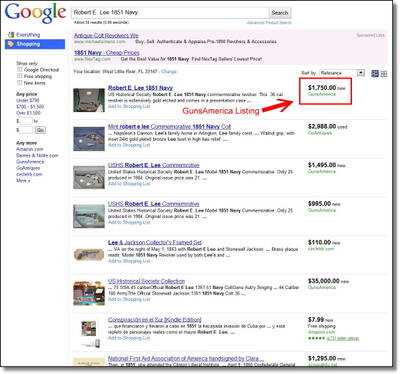
Task: Open the Antique Colt Revolvers ad
Action: pos(106,36)
